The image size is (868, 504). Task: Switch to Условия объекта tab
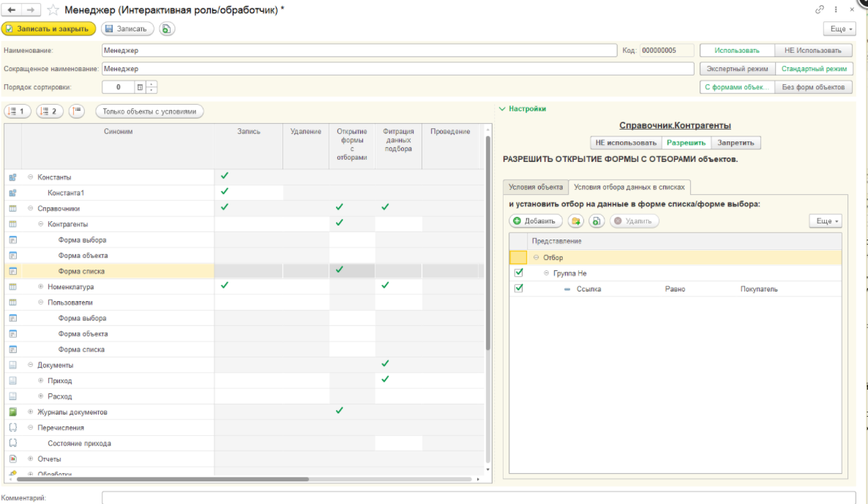point(536,188)
